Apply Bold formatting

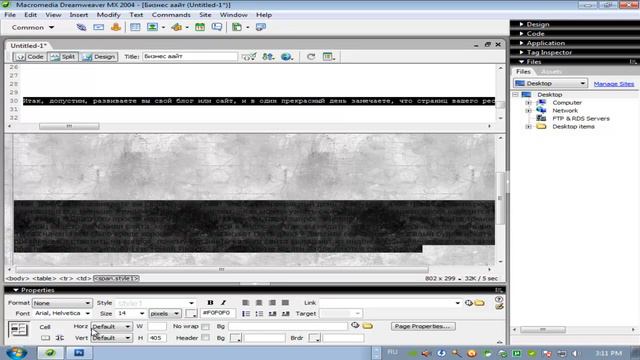[x=210, y=302]
